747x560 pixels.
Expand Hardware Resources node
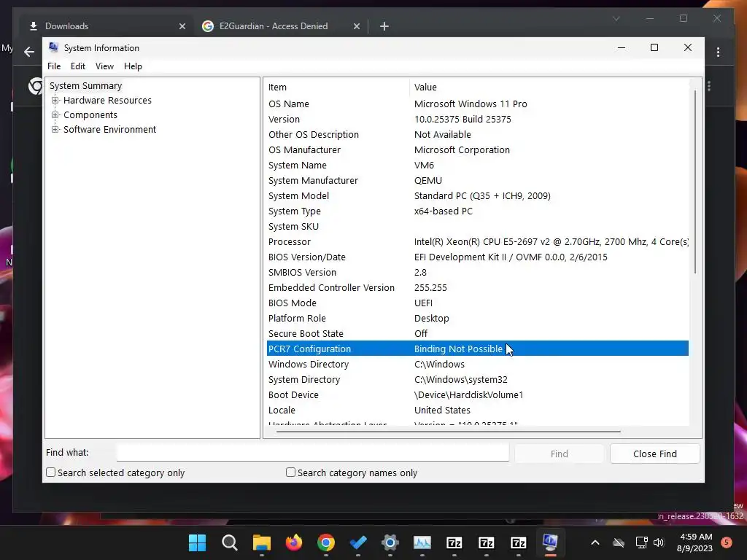(55, 101)
